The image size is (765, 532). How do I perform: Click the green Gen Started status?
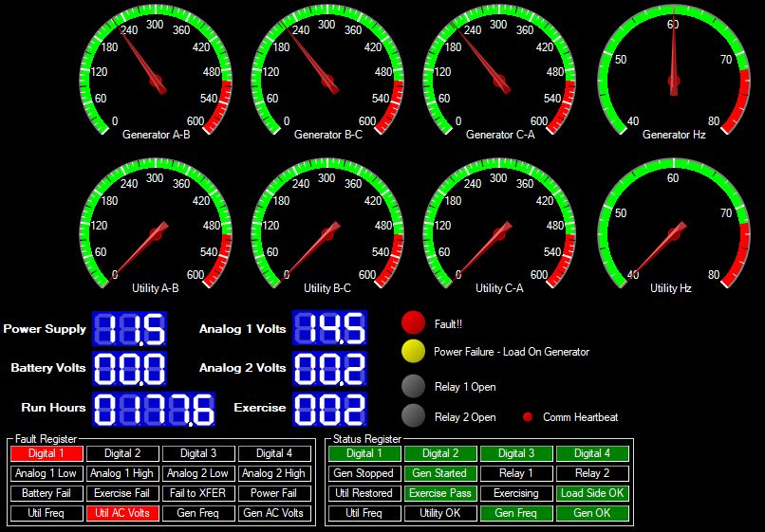point(440,473)
